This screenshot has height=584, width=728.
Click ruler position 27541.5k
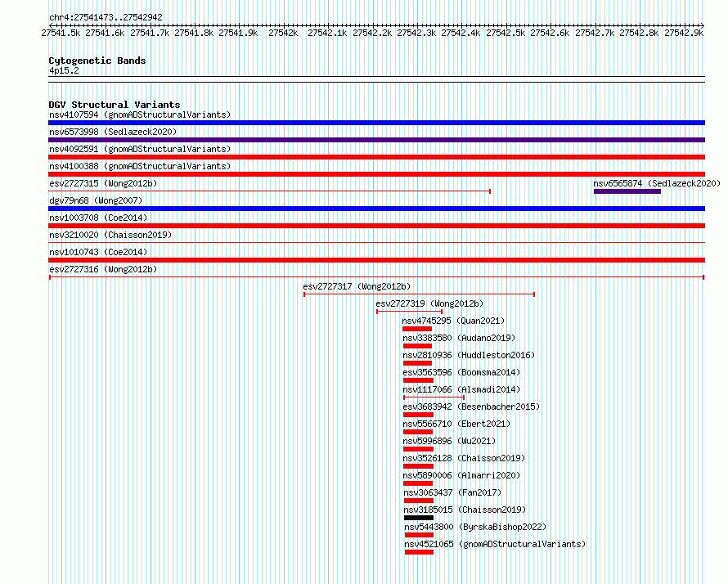(61, 33)
